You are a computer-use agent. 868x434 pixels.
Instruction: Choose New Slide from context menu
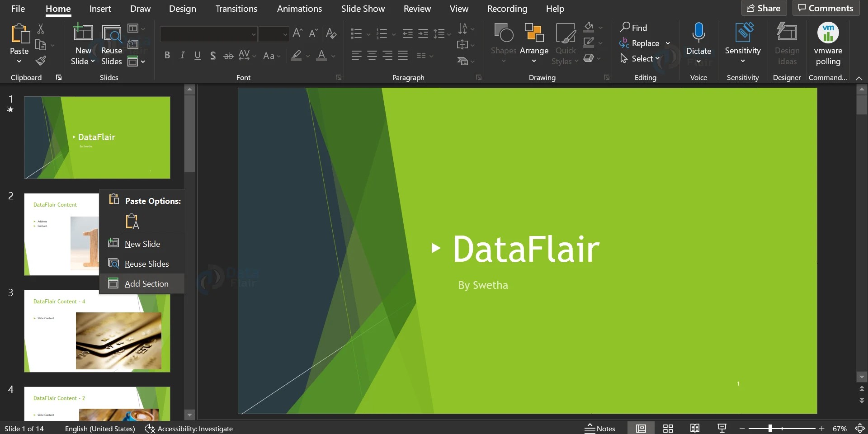[x=142, y=244]
